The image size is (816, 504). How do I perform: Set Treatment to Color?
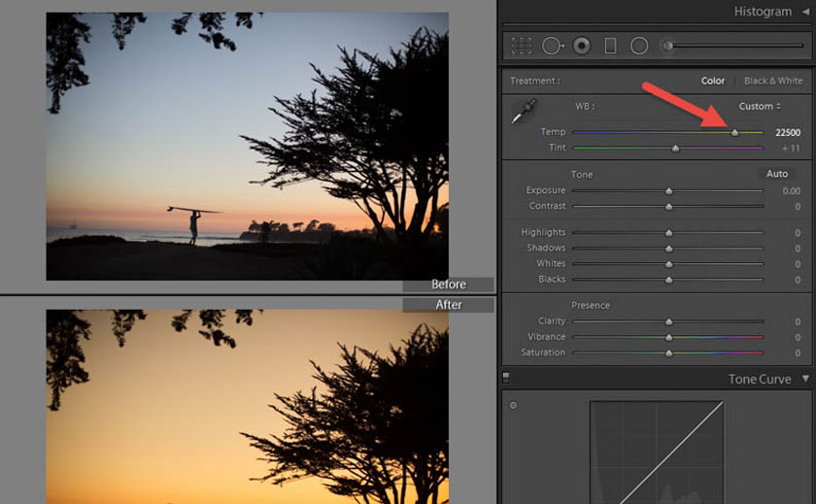(713, 82)
